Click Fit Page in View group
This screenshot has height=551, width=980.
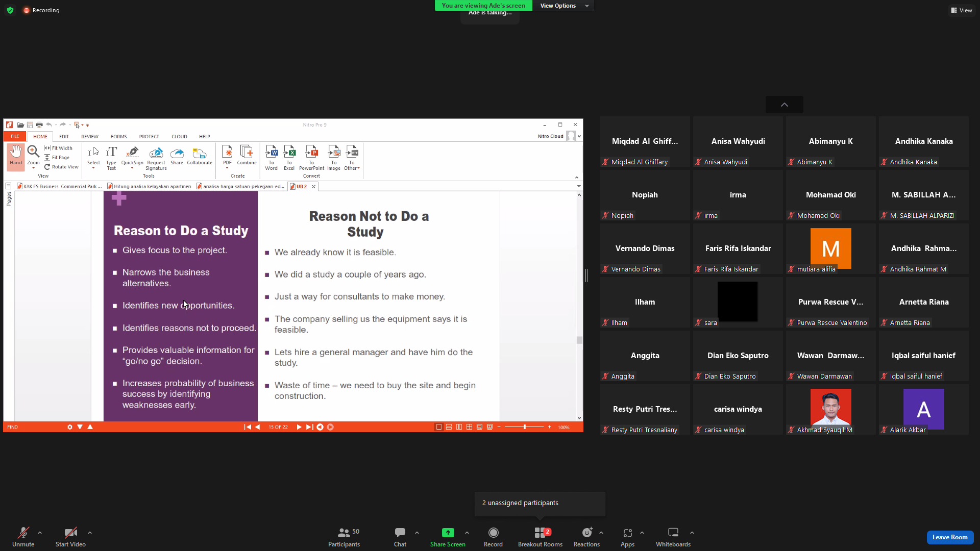tap(57, 158)
